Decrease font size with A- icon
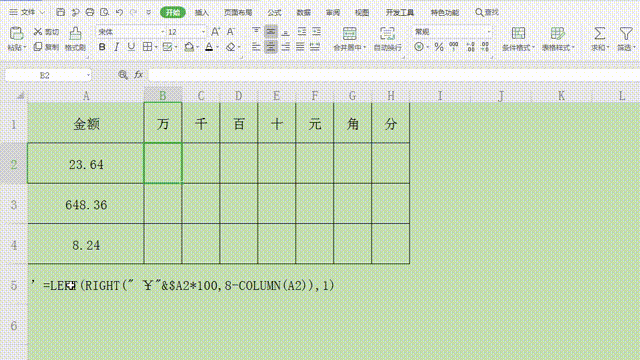Screen dimensions: 640x360 [230, 32]
